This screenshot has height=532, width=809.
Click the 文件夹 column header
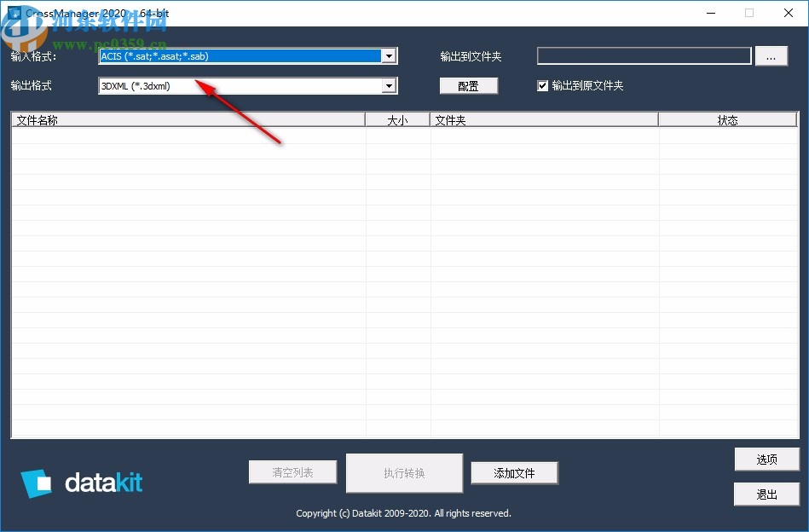pos(543,119)
